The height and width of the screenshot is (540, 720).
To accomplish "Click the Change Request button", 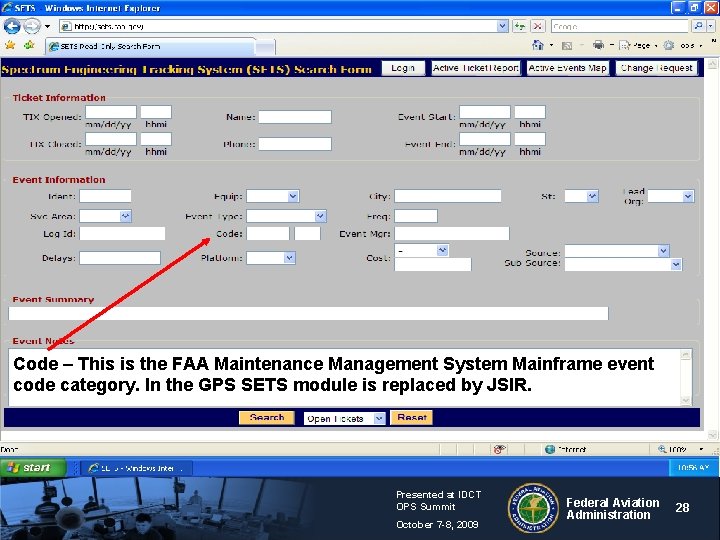I will tap(656, 68).
